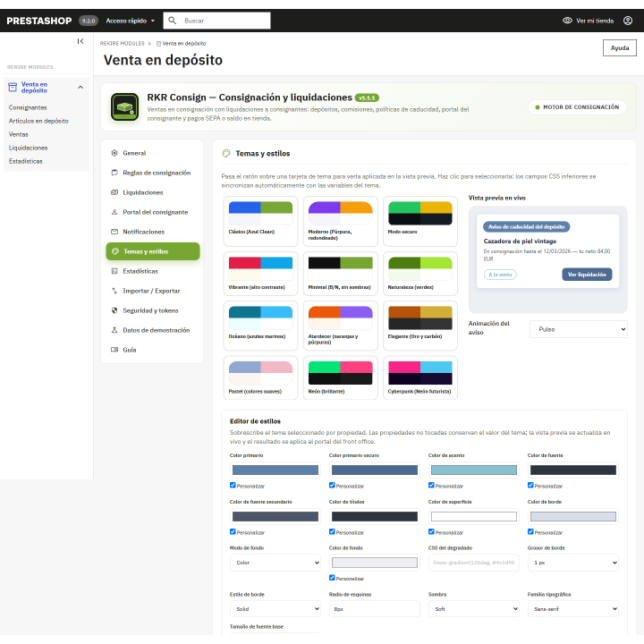Click the General gear icon
The image size is (644, 644).
tap(114, 153)
